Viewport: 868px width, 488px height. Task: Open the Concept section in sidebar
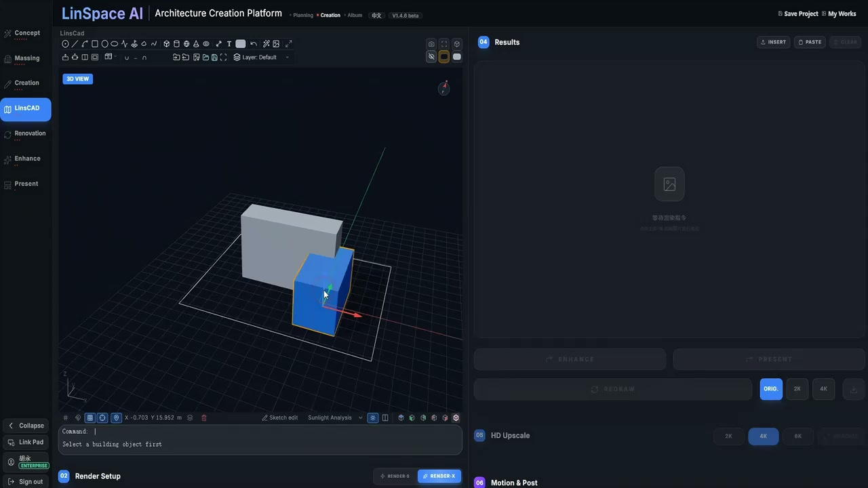(x=26, y=33)
